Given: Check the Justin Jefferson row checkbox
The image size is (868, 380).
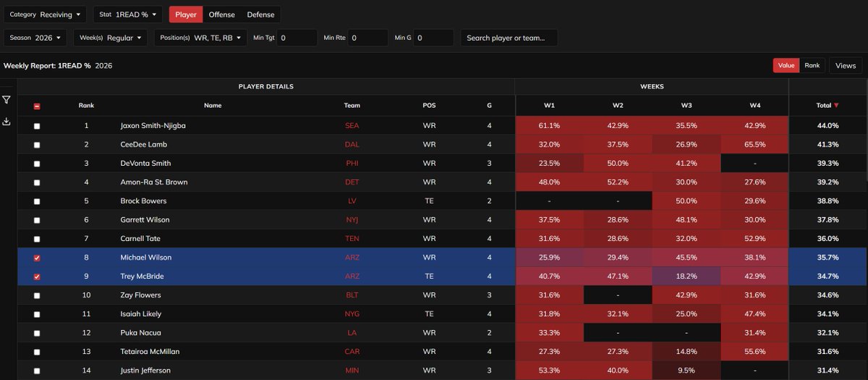Looking at the screenshot, I should pos(37,371).
